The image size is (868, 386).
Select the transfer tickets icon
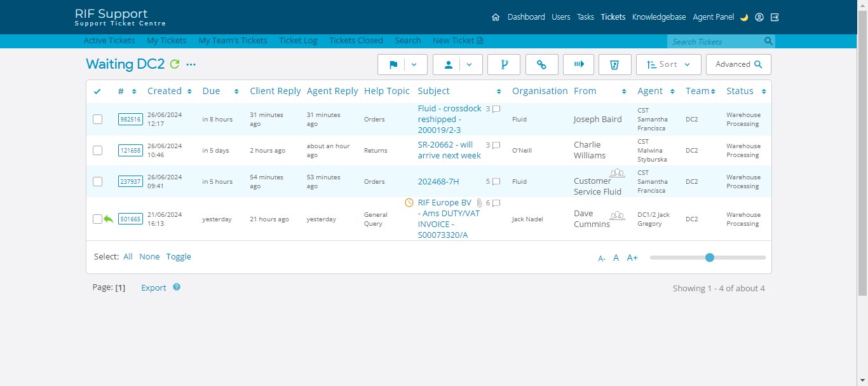pyautogui.click(x=578, y=64)
